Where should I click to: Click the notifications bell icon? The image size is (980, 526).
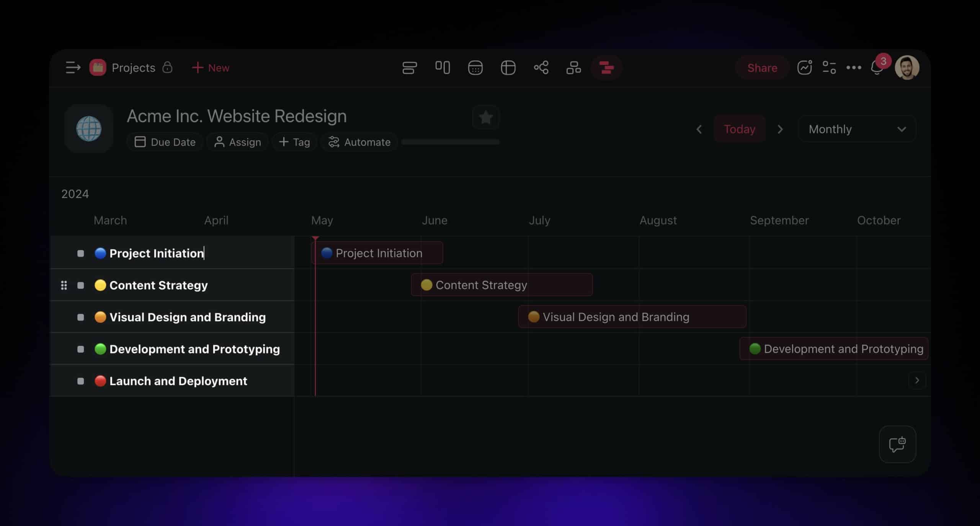(876, 68)
